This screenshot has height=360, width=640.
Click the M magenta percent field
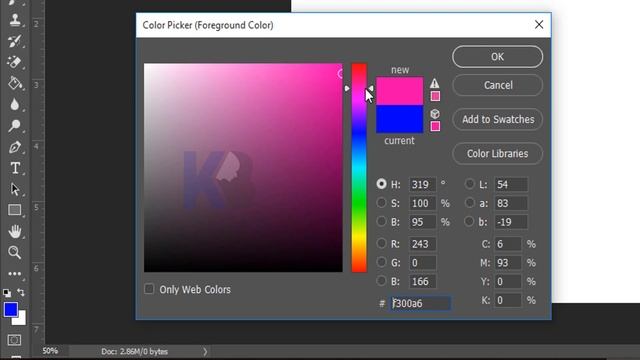(508, 262)
